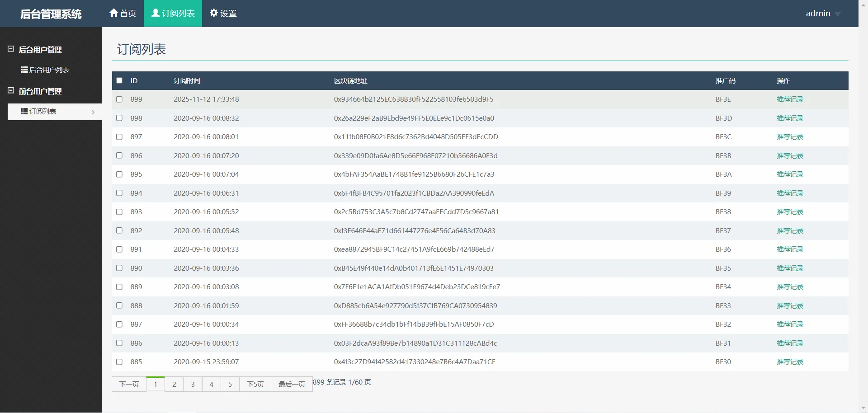Tick the checkbox for row ID 885
The width and height of the screenshot is (868, 413).
point(119,362)
